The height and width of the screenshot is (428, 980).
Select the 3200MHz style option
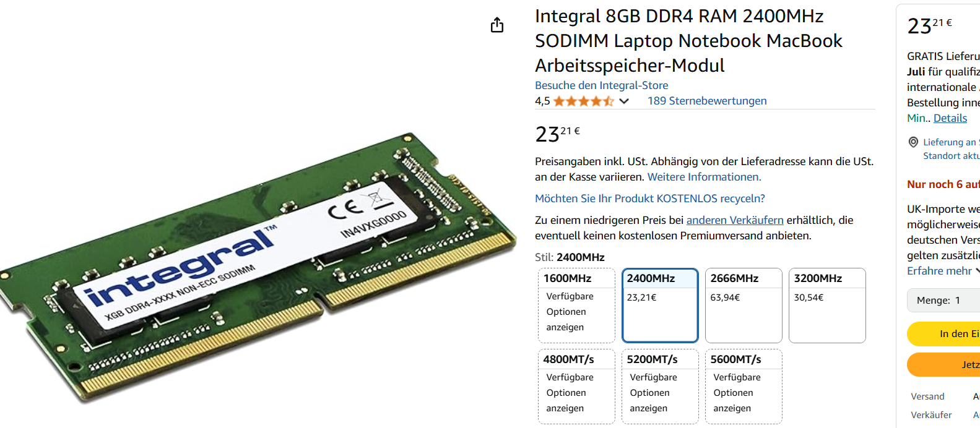coord(827,306)
